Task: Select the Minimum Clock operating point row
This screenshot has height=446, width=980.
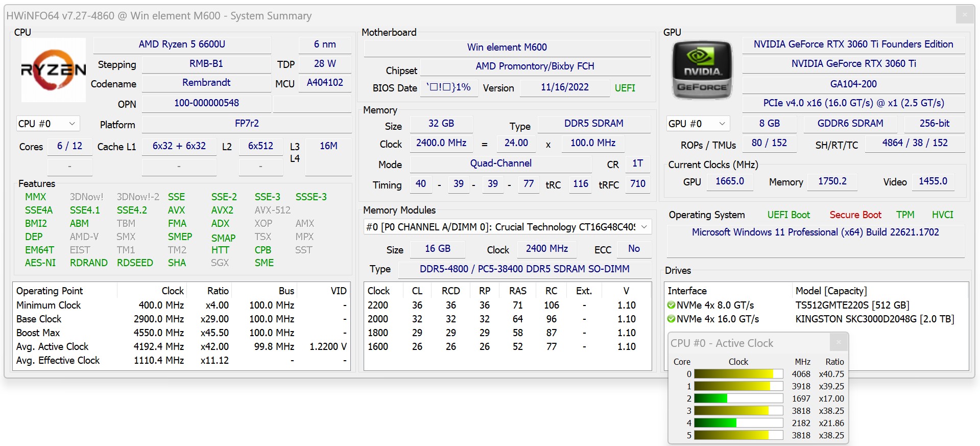Action: pos(181,305)
